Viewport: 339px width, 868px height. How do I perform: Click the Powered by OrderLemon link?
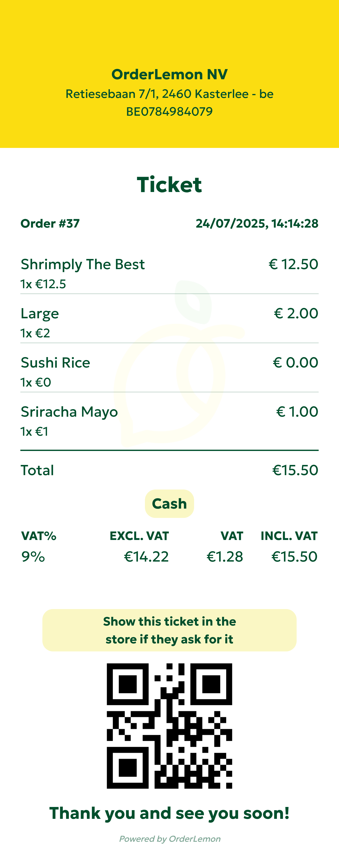pyautogui.click(x=170, y=839)
